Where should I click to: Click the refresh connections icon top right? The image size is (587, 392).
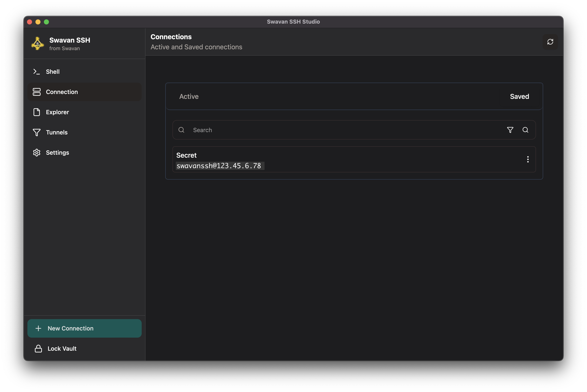coord(550,42)
